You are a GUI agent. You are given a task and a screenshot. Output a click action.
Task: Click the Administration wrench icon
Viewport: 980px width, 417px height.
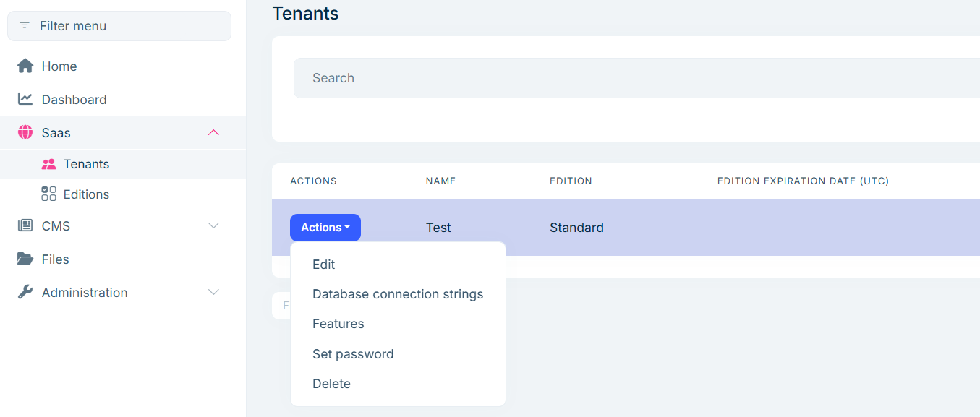(25, 292)
